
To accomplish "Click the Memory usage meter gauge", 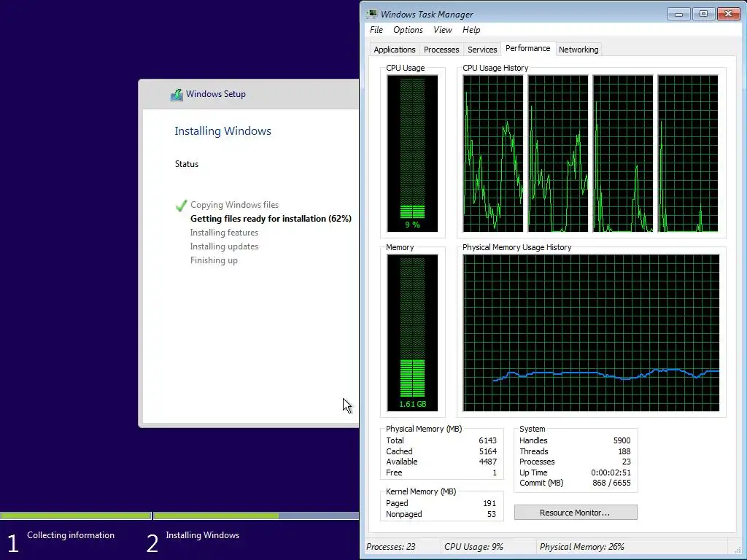I will (412, 332).
